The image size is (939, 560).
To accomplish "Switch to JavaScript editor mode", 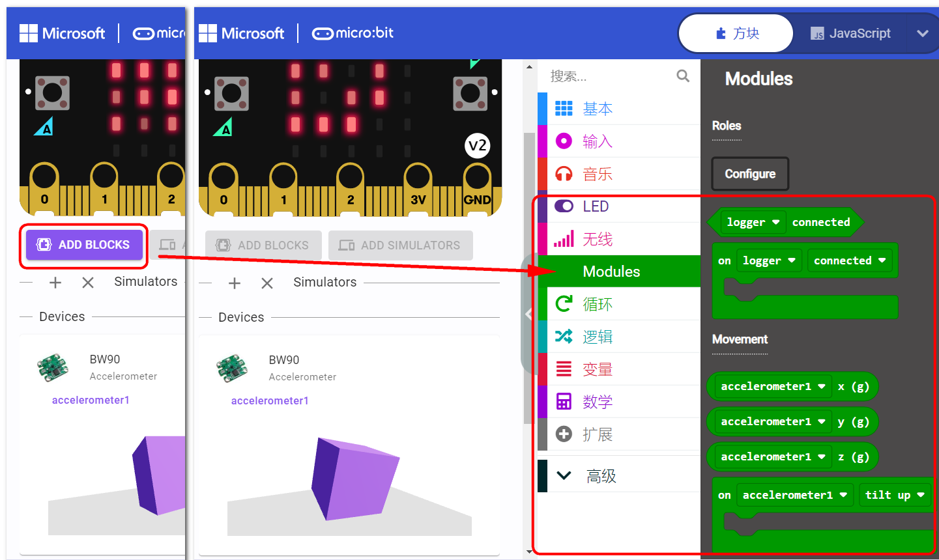I will point(850,33).
